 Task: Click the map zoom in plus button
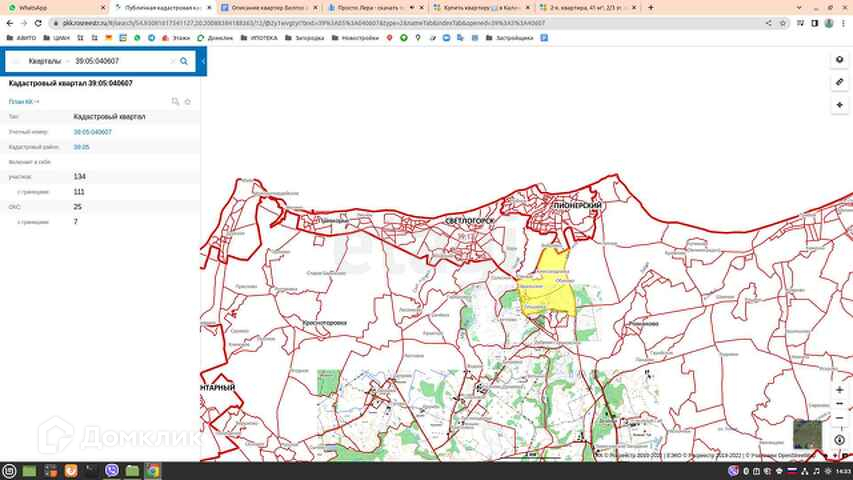click(x=839, y=390)
